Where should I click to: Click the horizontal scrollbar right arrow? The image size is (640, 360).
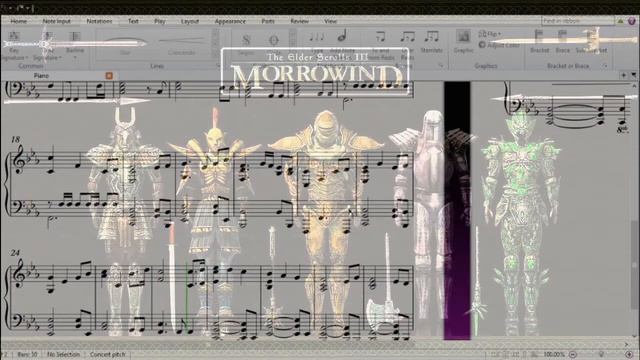click(627, 345)
